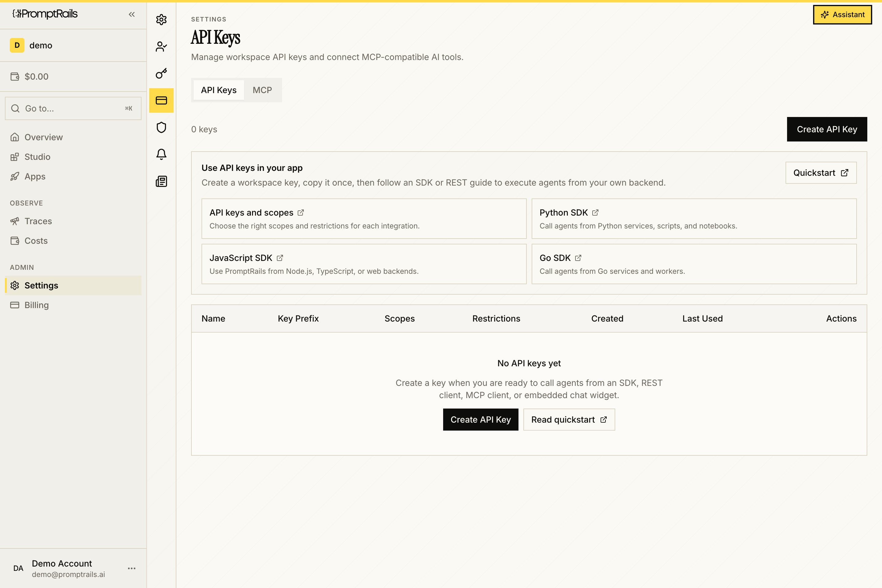Collapse the sidebar with double-chevron icon
882x588 pixels.
pos(132,14)
